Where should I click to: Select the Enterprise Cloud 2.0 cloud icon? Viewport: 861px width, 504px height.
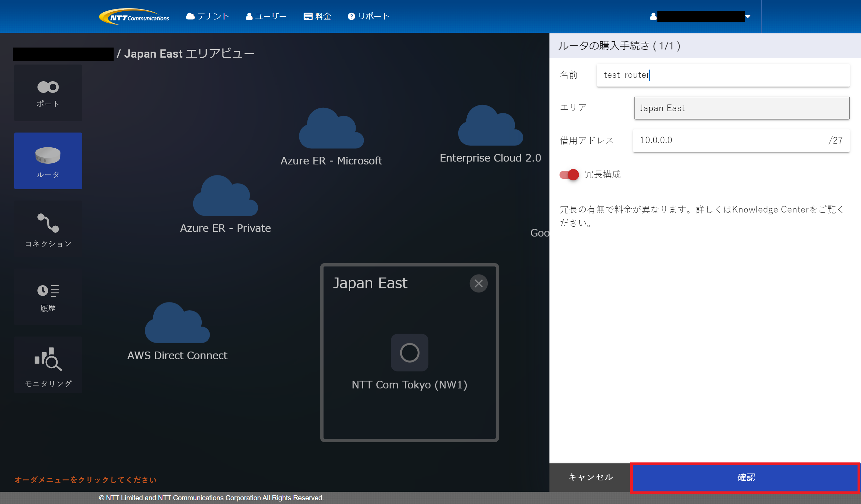[x=490, y=127]
